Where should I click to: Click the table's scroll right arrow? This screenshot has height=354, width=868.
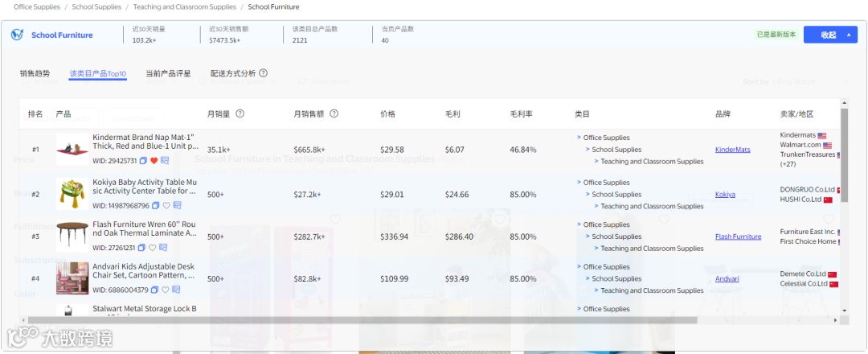(x=836, y=320)
